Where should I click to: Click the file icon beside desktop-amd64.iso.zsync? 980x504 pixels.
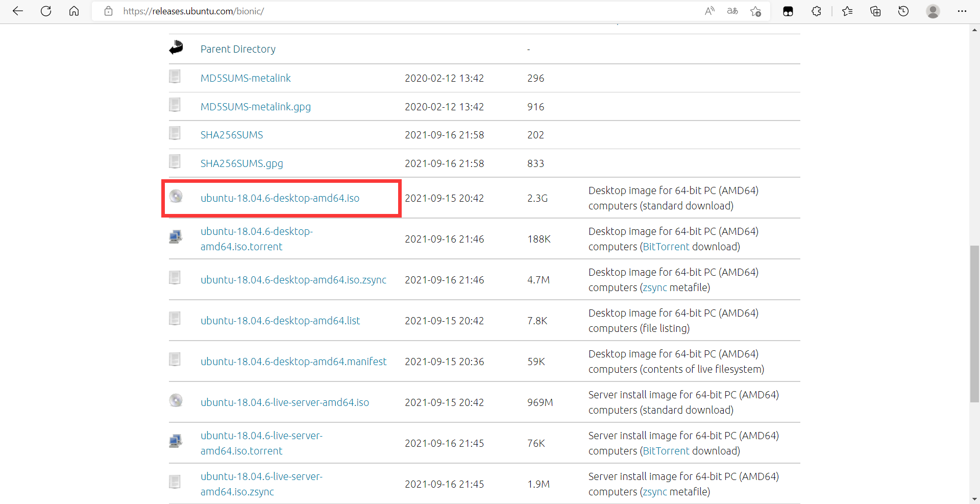[175, 278]
